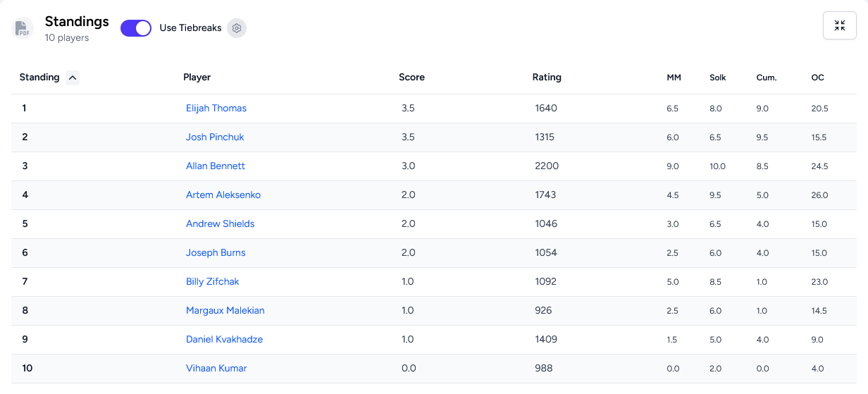Screen dimensions: 868x394
Task: Sort by Standing using chevron arrow
Action: point(73,78)
